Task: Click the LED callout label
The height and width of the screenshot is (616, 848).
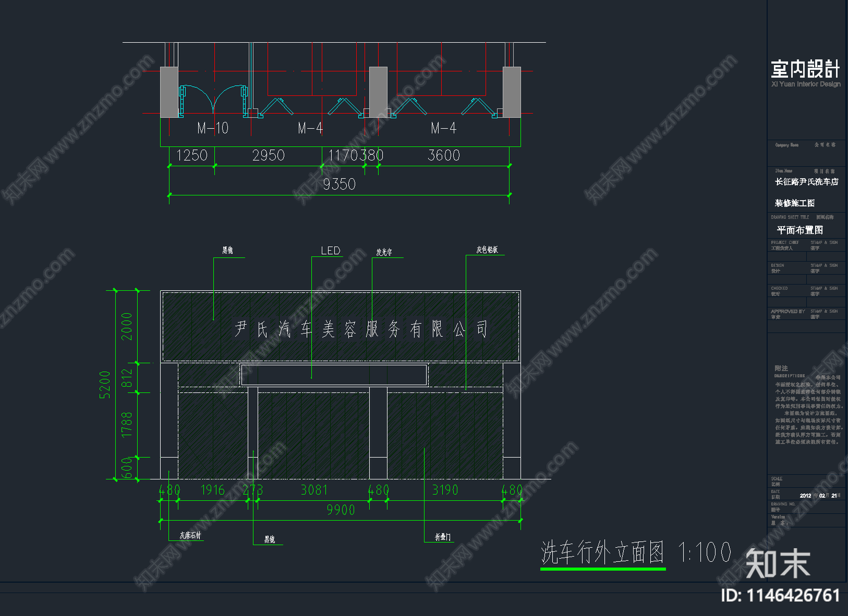Action: [x=330, y=251]
